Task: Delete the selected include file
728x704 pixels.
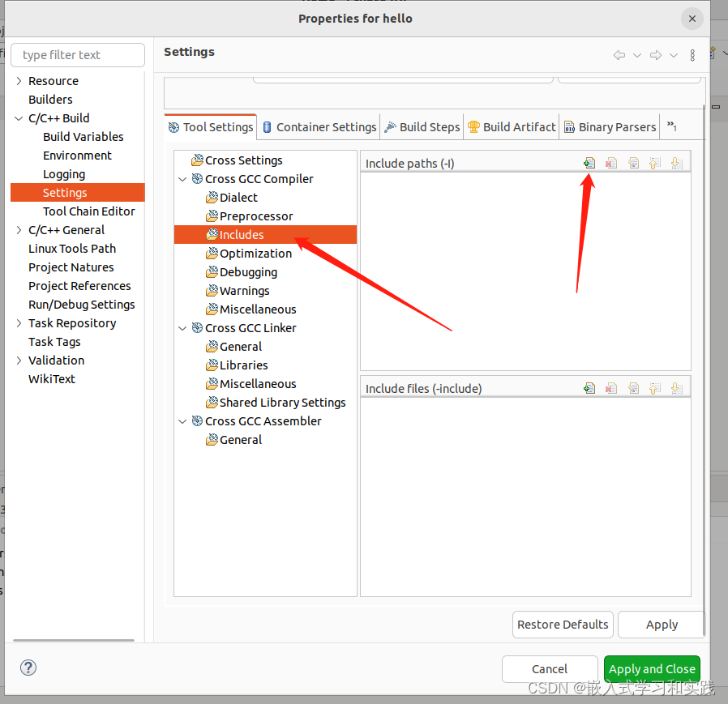Action: point(610,388)
